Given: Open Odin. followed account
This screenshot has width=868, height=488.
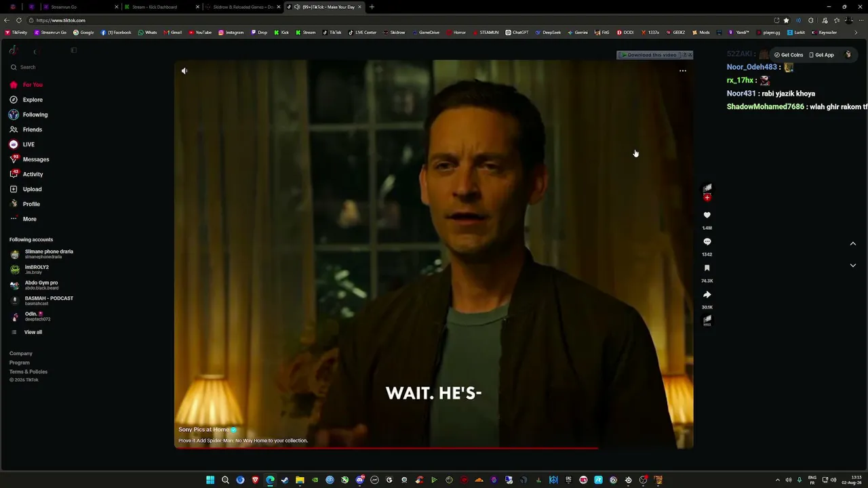Looking at the screenshot, I should pos(31,317).
